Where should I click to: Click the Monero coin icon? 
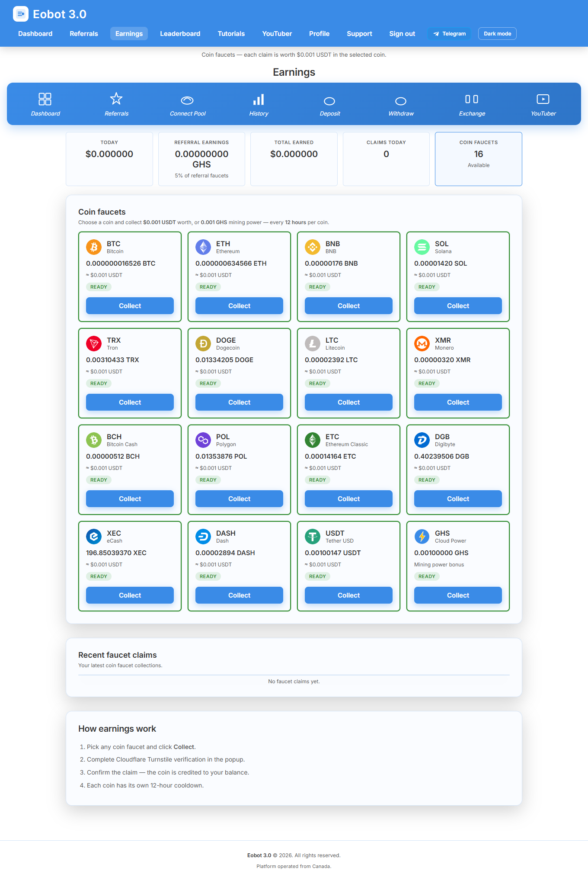point(422,344)
